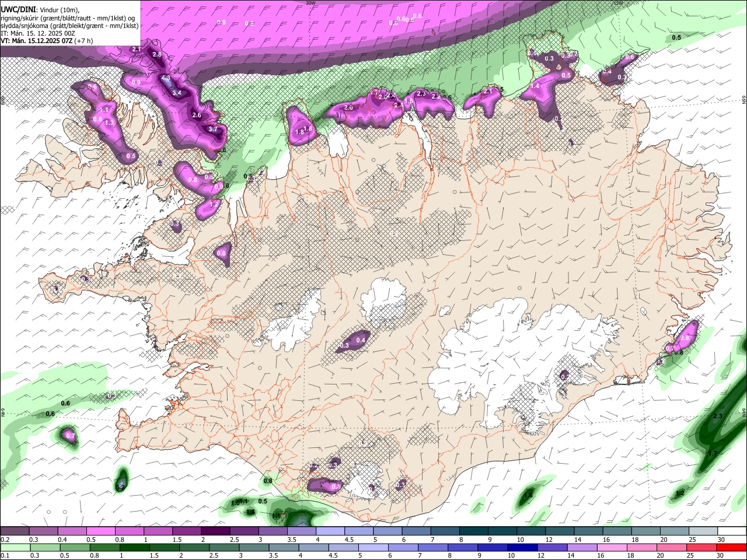This screenshot has height=560, width=747.
Task: Click the '1.6' rain value south of Iceland
Action: click(x=528, y=496)
